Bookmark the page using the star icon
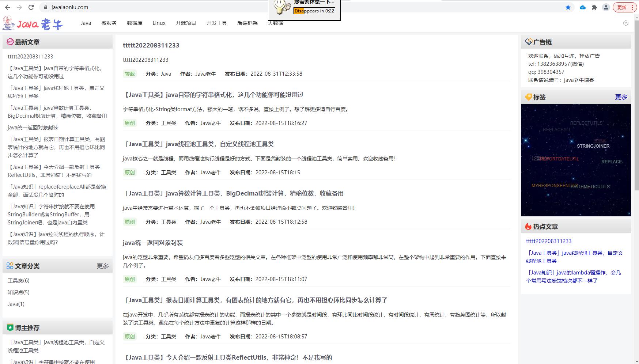Image resolution: width=639 pixels, height=364 pixels. click(568, 7)
